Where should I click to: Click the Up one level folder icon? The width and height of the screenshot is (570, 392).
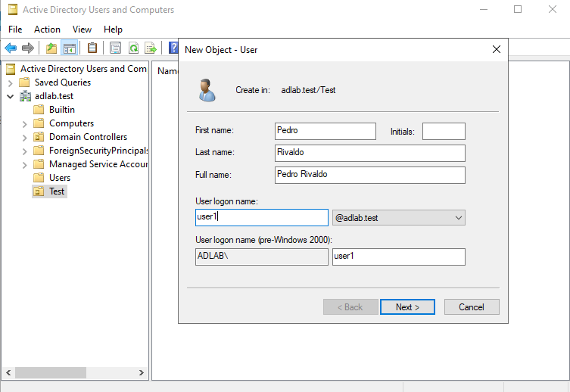(51, 48)
